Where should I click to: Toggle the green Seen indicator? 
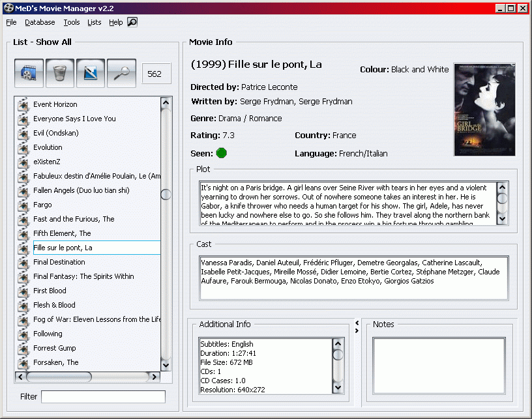pos(222,153)
